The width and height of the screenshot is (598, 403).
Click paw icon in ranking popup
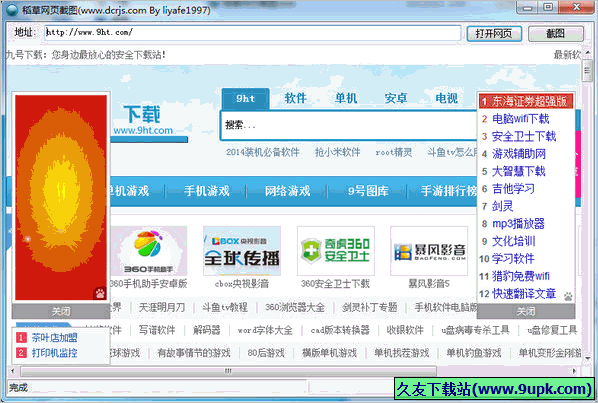pos(568,297)
